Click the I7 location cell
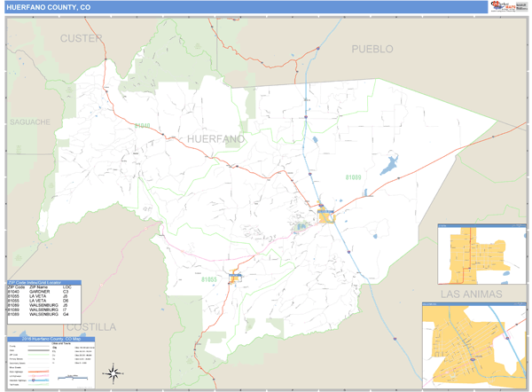This screenshot has height=392, width=532. pyautogui.click(x=65, y=310)
